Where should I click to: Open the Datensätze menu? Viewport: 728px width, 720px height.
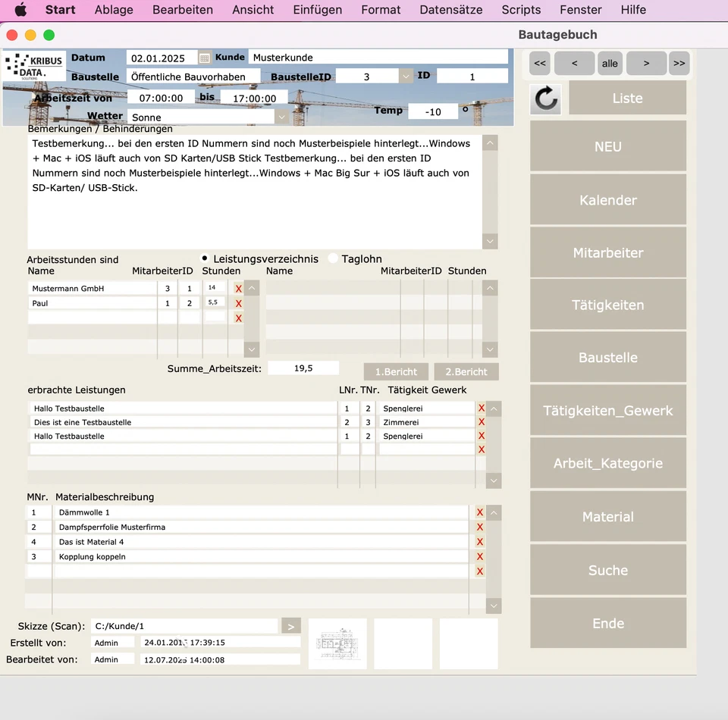(x=450, y=10)
